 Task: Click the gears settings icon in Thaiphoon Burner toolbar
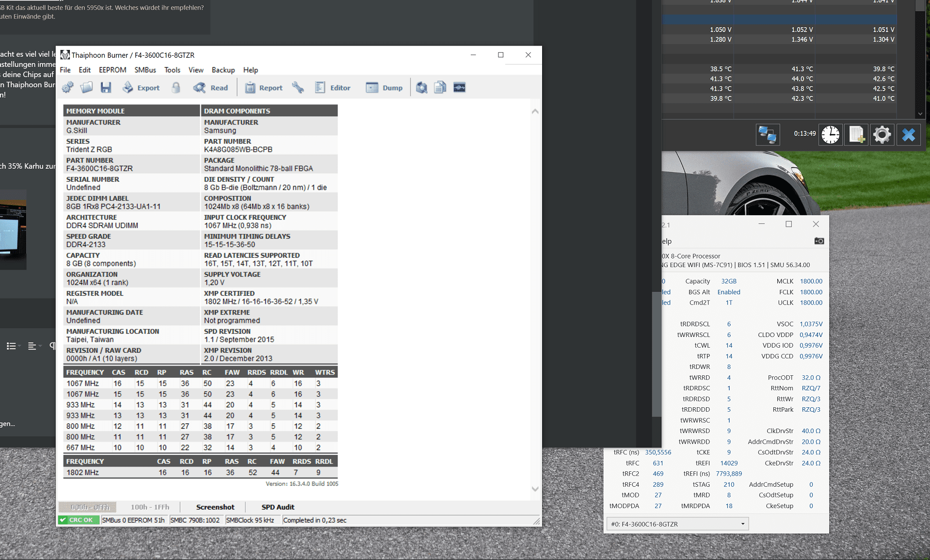pyautogui.click(x=68, y=88)
